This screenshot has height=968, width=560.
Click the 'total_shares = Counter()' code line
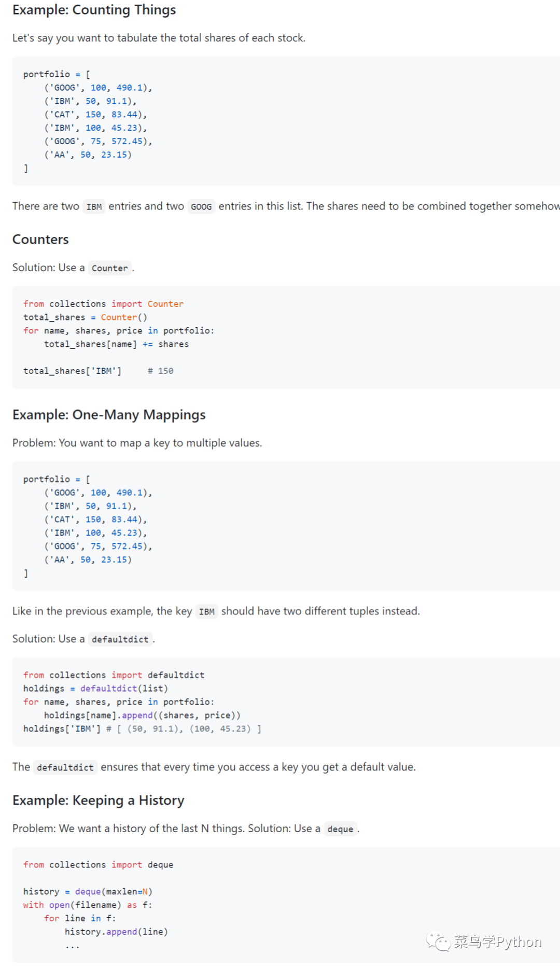click(85, 317)
